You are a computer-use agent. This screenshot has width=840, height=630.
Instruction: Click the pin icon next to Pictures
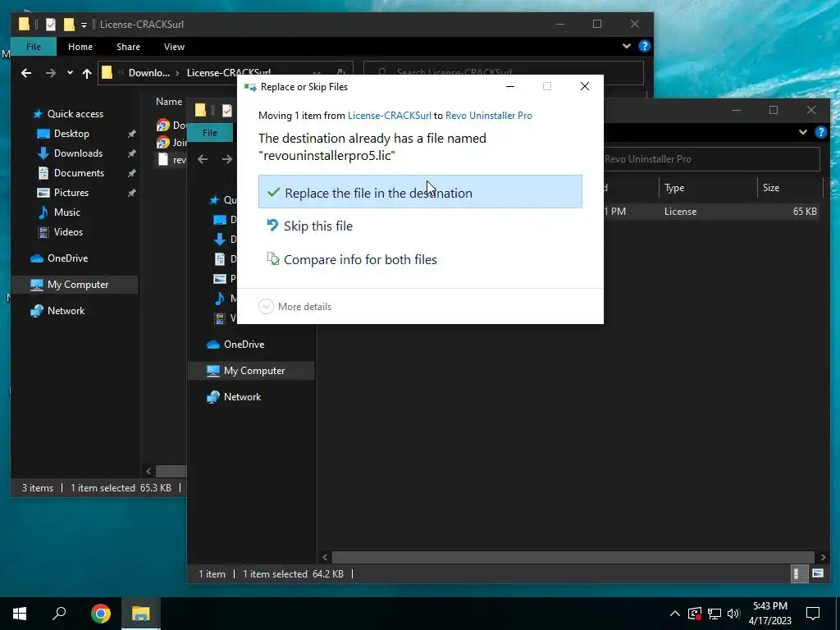tap(131, 193)
